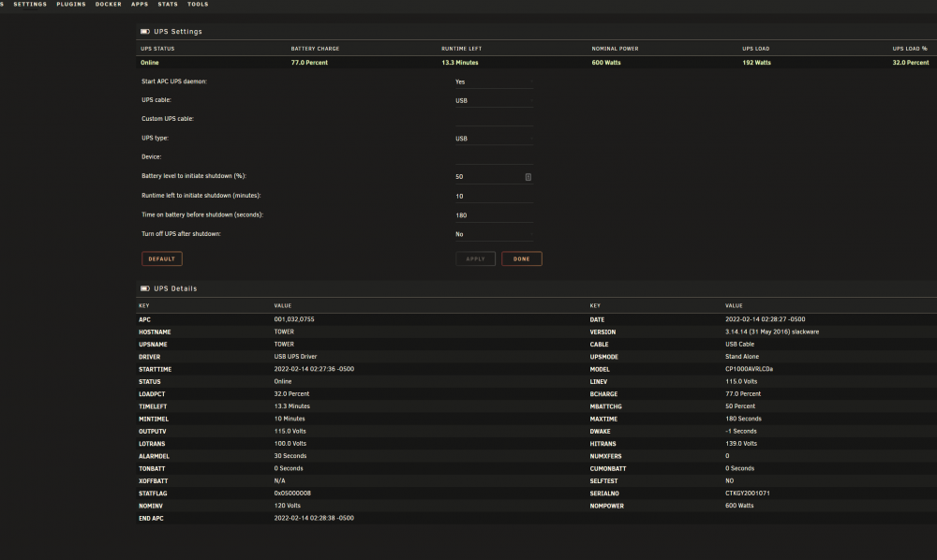Click the Device input field

pos(494,157)
